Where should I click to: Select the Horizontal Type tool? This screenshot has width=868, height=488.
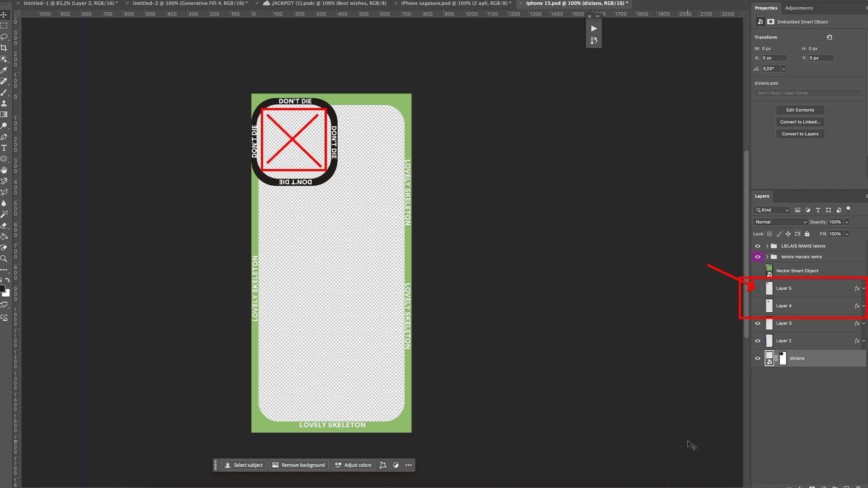4,148
